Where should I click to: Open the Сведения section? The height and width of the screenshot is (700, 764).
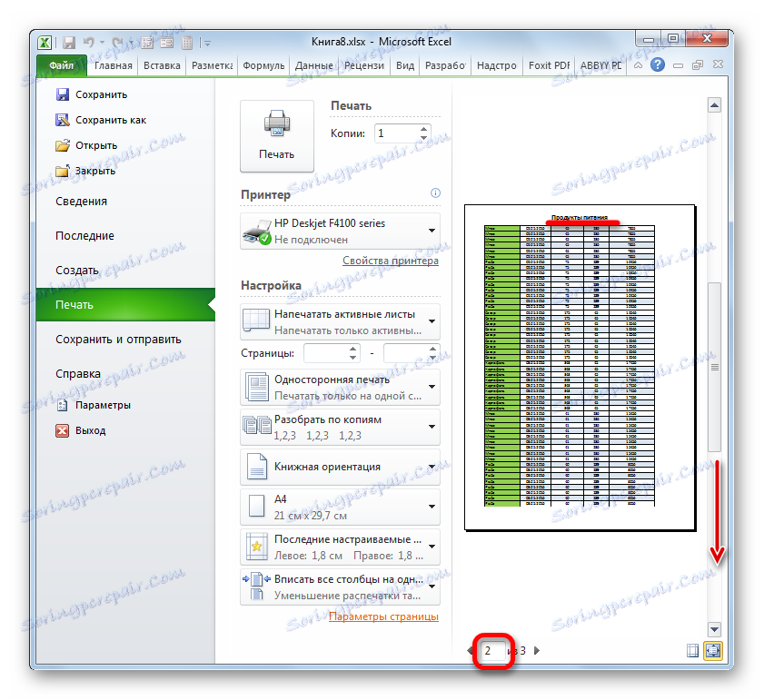(x=81, y=202)
